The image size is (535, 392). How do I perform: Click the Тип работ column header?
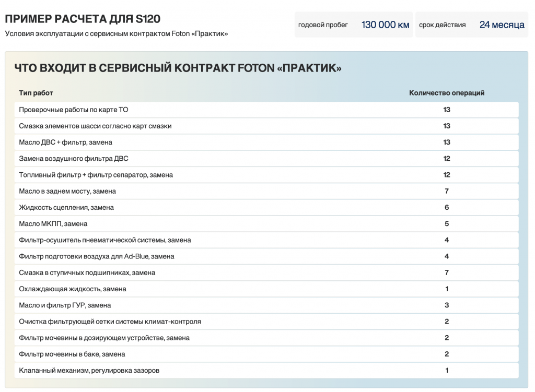pyautogui.click(x=36, y=93)
